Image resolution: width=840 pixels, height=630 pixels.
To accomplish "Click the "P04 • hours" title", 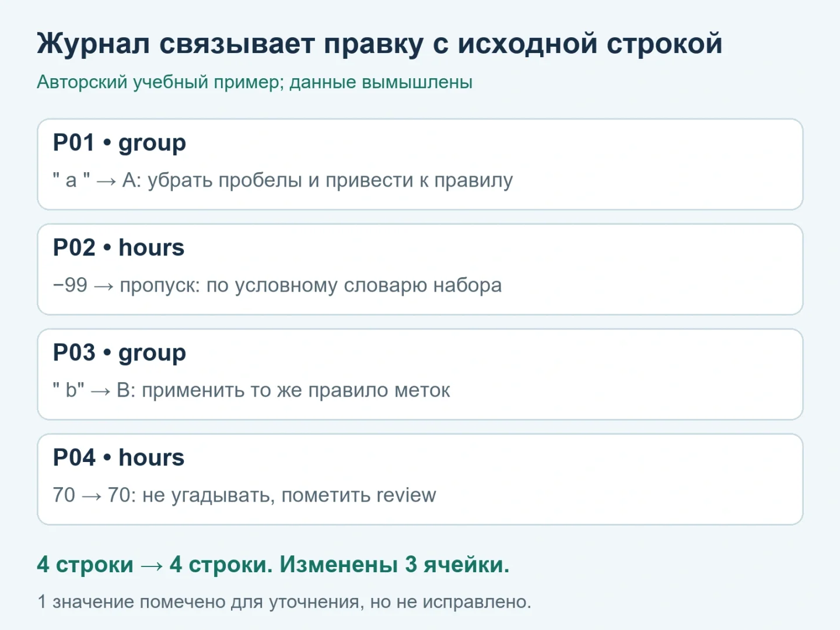I will tap(118, 458).
